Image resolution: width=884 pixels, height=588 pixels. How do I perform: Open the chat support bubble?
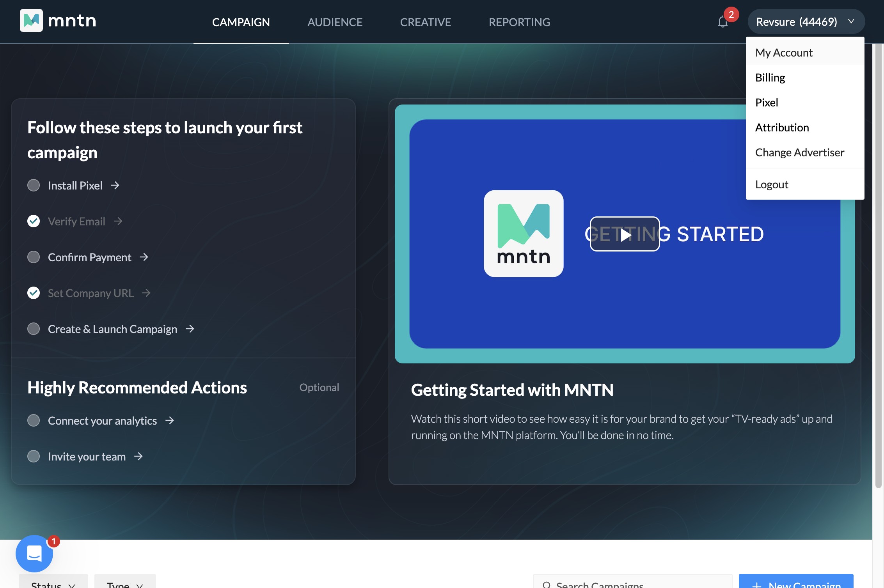[34, 553]
